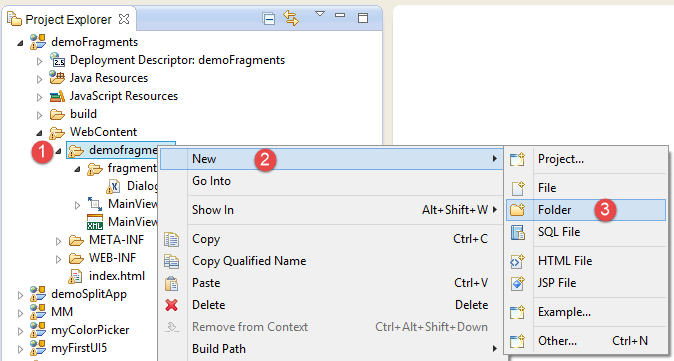Close the Project Explorer tab
The image size is (674, 361).
pyautogui.click(x=124, y=19)
